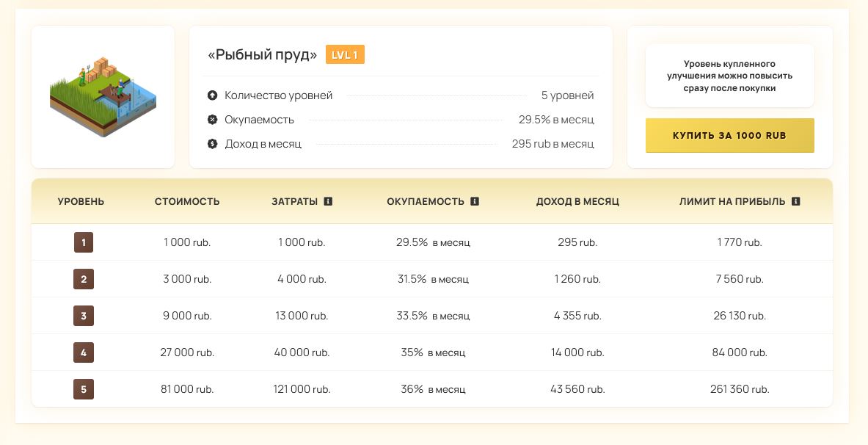Click the level 5 badge icon

(x=84, y=389)
